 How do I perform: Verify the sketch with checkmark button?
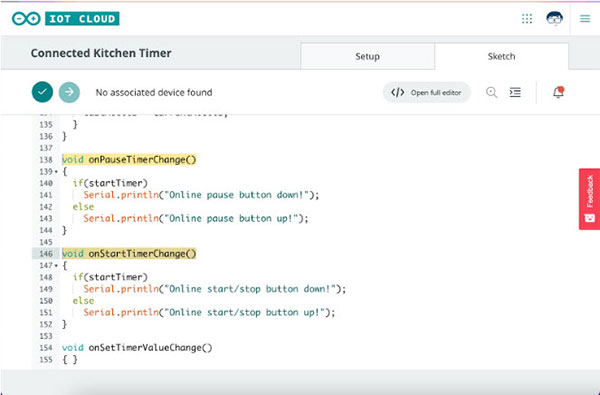coord(42,92)
